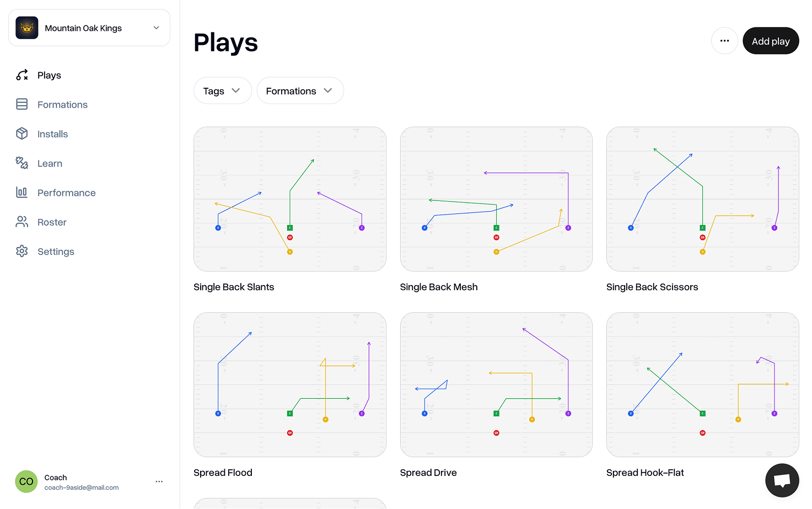
Task: View the Single Back Scissors play
Action: tap(702, 199)
